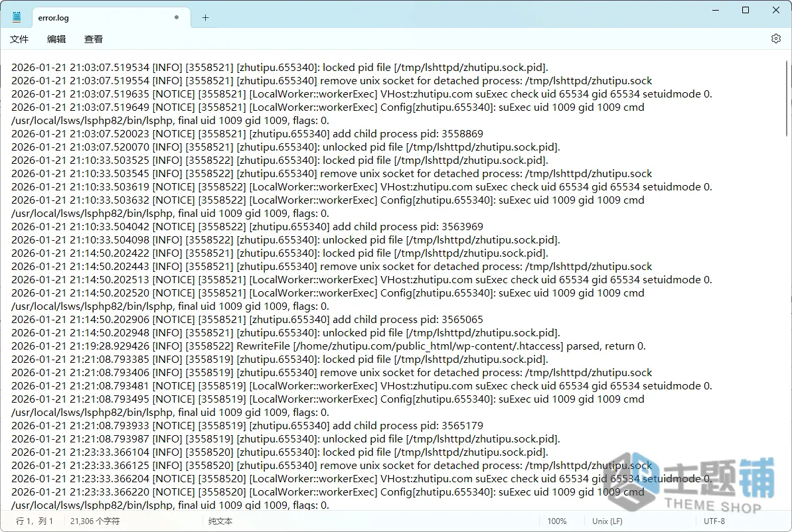The height and width of the screenshot is (532, 792).
Task: Add a new tab with plus button
Action: click(x=205, y=18)
